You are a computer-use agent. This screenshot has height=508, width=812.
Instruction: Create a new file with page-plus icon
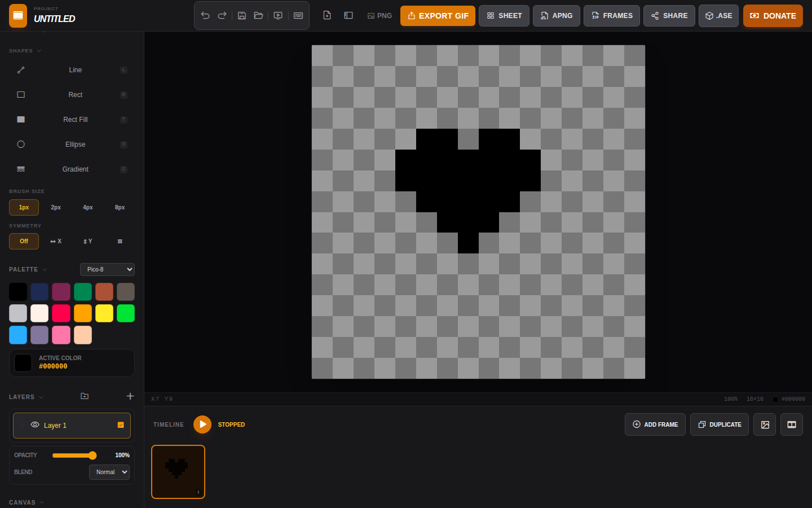[x=327, y=16]
